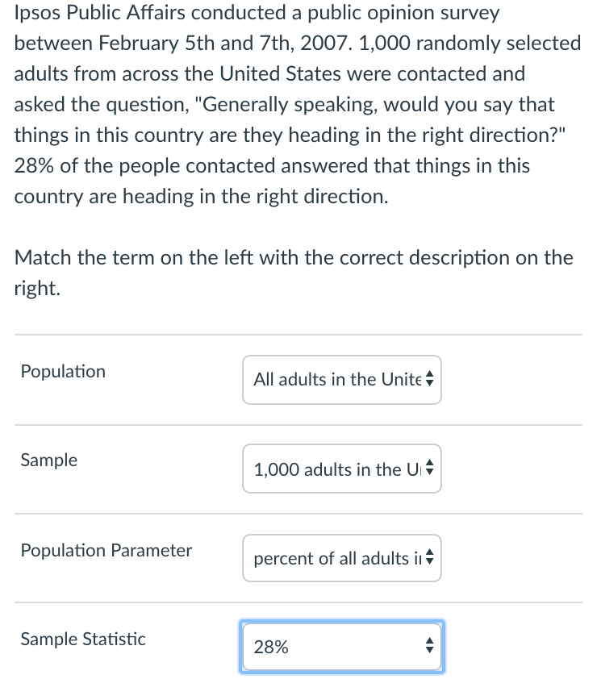597x700 pixels.
Task: Click the up arrow of the Sample selector
Action: click(x=431, y=465)
